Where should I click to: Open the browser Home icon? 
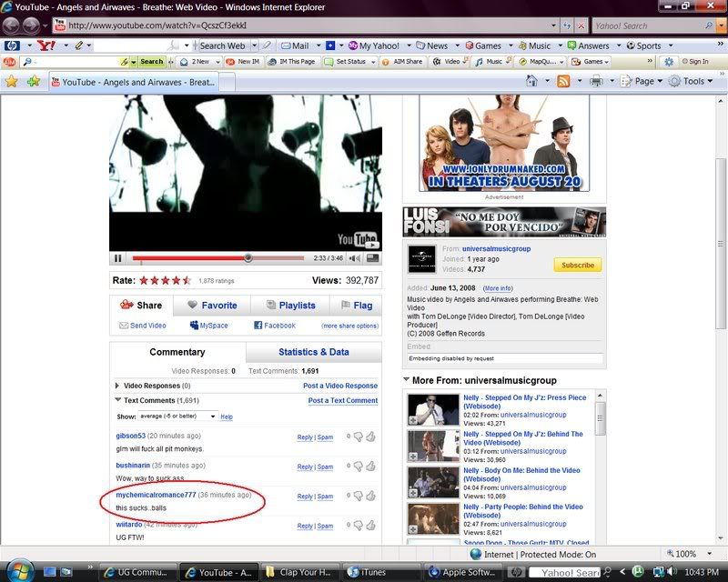coord(531,81)
